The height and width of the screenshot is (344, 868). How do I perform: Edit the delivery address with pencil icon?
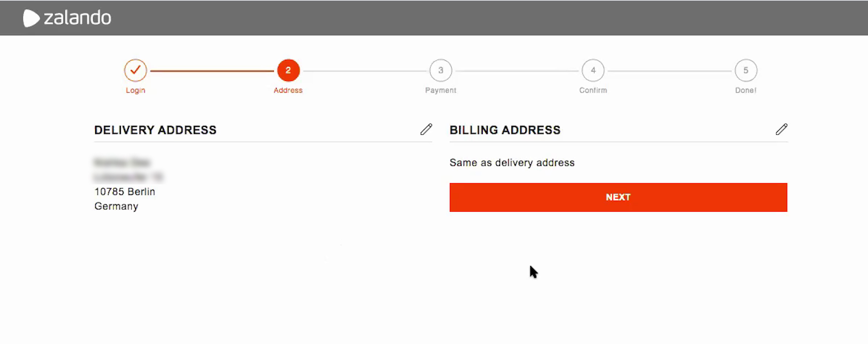[426, 129]
